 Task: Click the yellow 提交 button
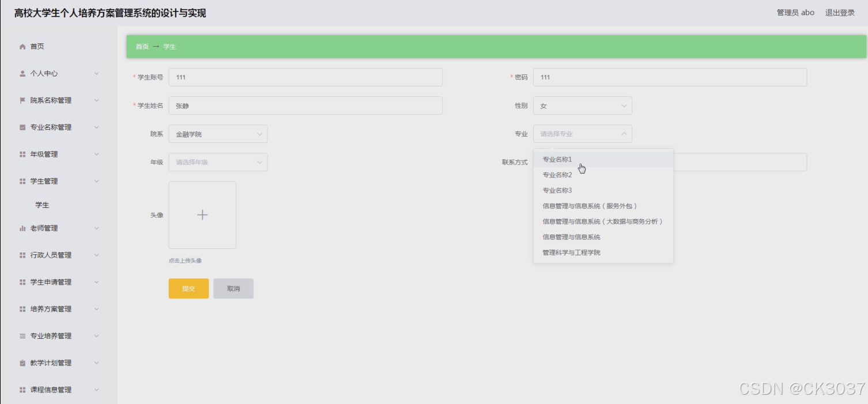(188, 288)
